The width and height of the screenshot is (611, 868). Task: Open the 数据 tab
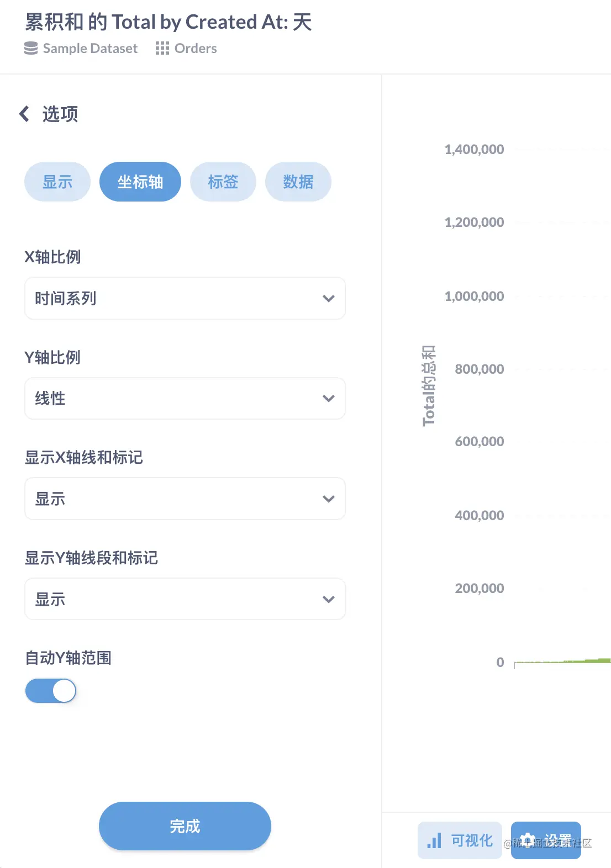click(298, 182)
